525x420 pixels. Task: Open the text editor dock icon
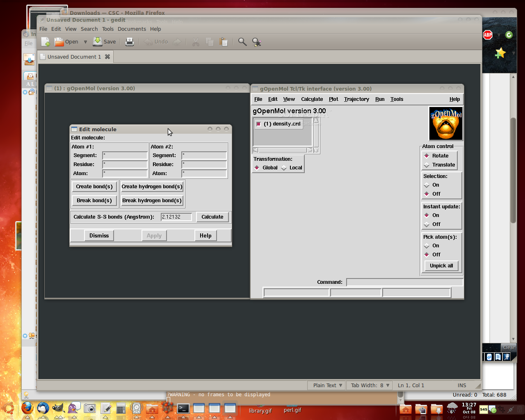point(105,408)
